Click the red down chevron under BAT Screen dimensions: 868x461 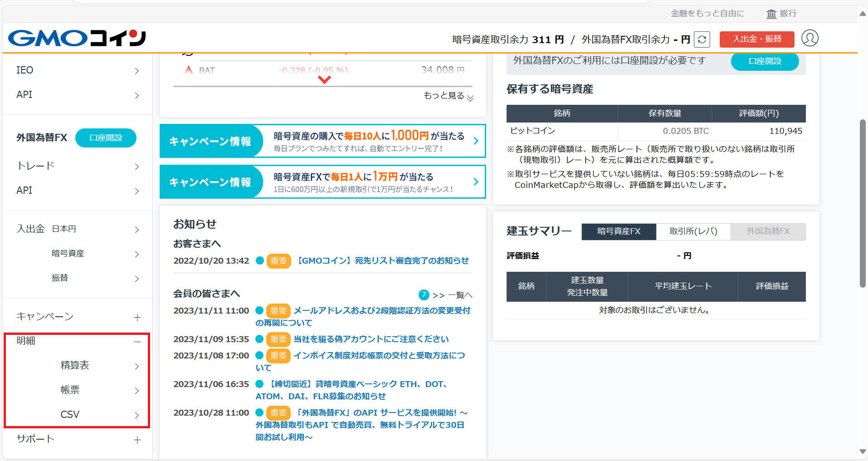pyautogui.click(x=324, y=80)
